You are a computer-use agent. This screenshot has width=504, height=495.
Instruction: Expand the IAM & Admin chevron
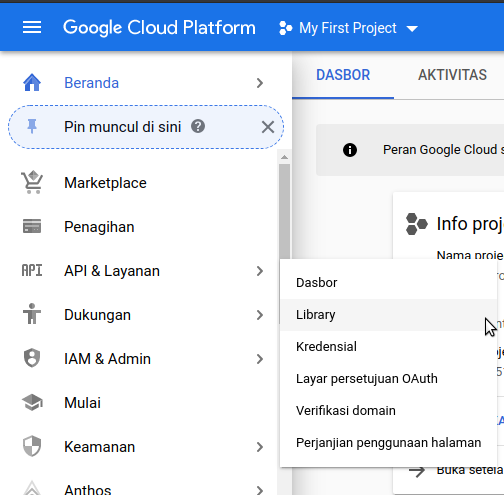pos(260,359)
